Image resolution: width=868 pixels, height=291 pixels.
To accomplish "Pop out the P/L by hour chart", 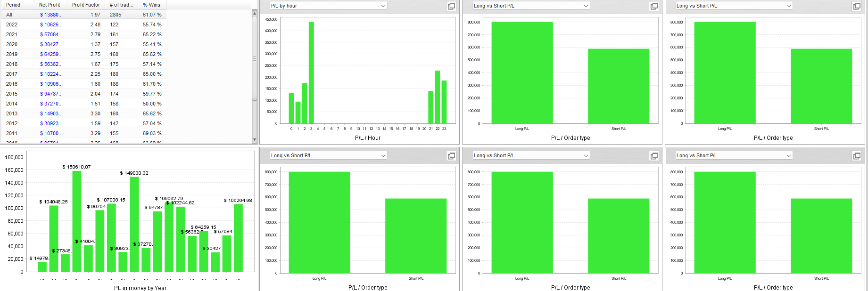I will click(451, 6).
